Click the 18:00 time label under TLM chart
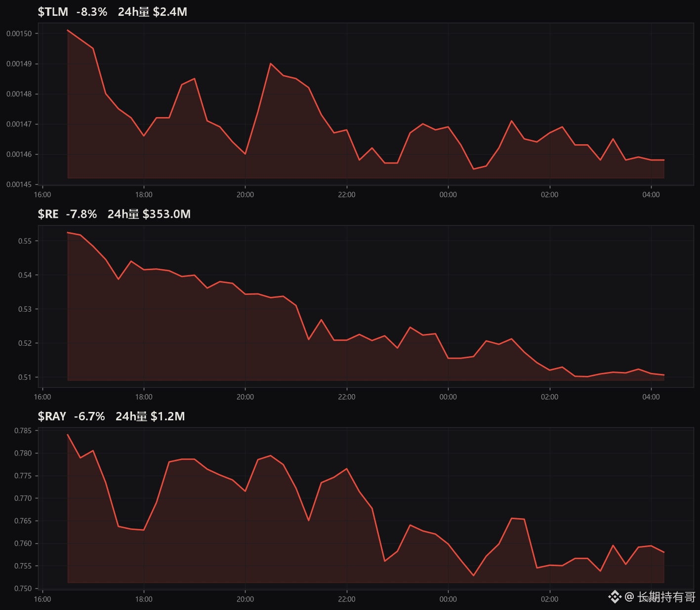The height and width of the screenshot is (610, 700). click(x=144, y=195)
